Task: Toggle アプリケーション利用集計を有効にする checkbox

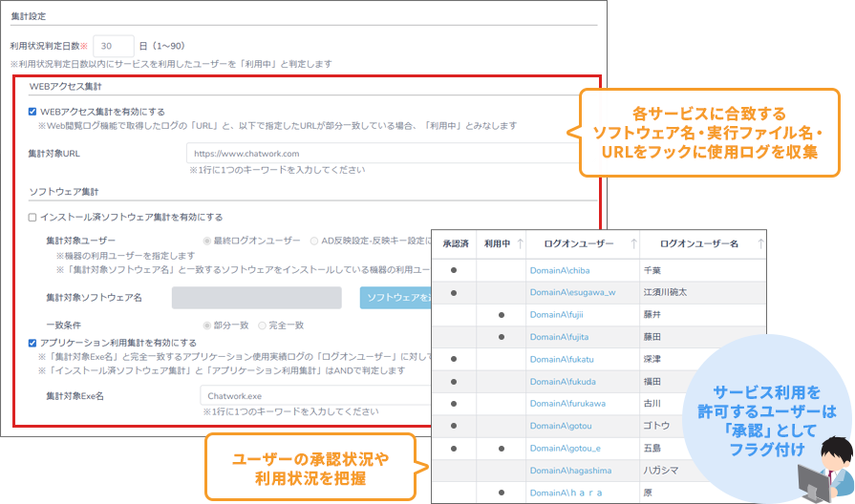Action: [32, 343]
